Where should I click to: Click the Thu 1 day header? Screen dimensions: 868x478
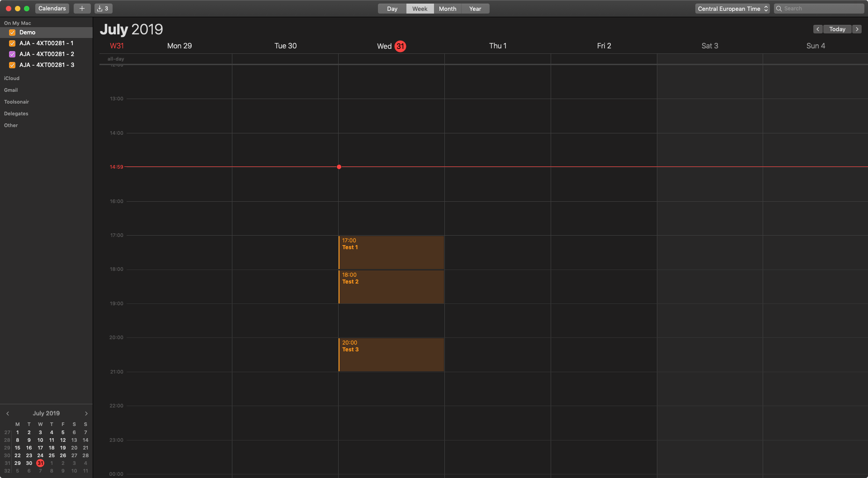498,46
